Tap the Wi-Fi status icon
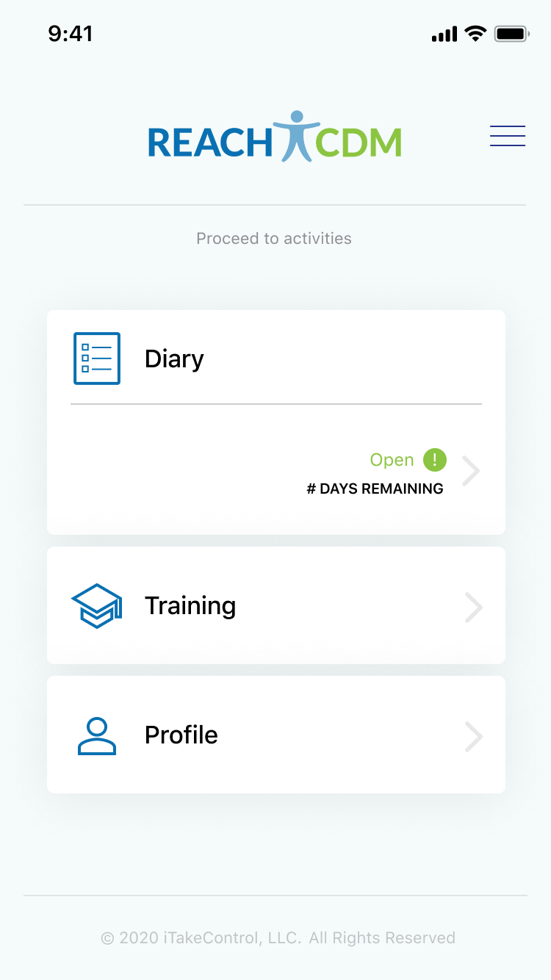The image size is (551, 980). pos(475,34)
